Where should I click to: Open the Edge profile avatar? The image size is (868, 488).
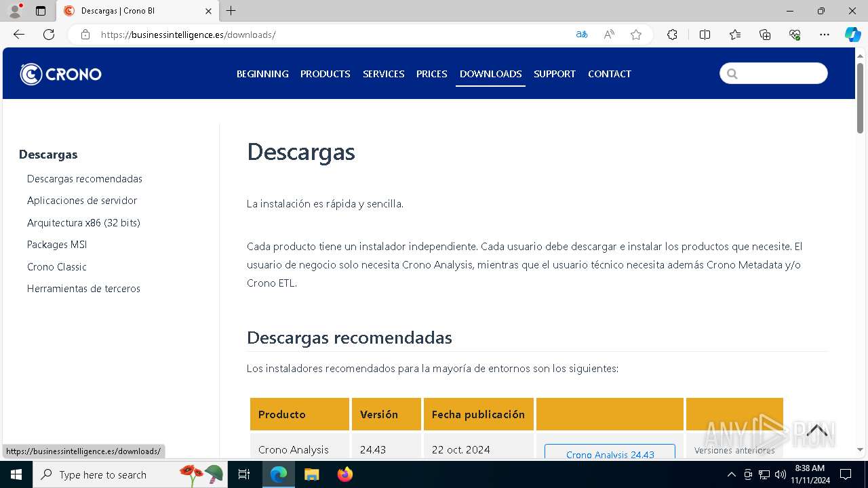[x=15, y=11]
